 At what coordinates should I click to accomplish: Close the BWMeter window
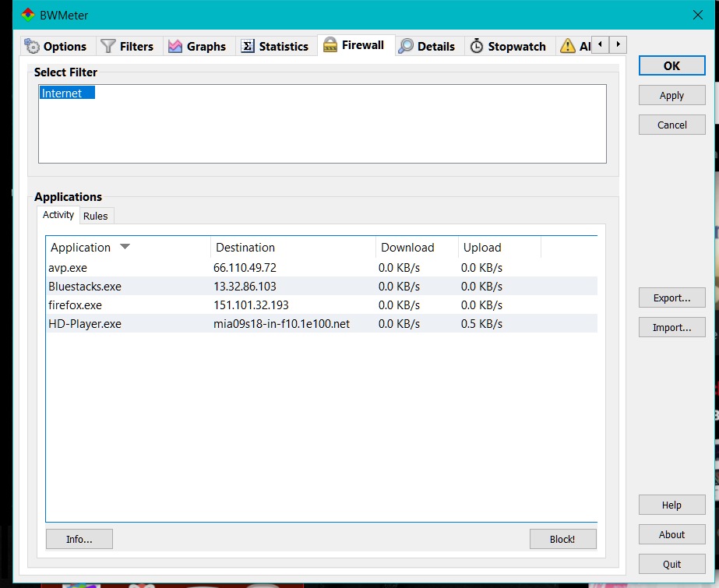(697, 15)
